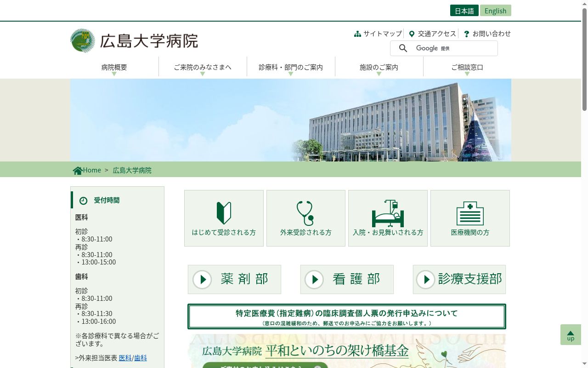Click the 広島大学病院 title text in header
Image resolution: width=588 pixels, height=368 pixels.
pyautogui.click(x=149, y=41)
